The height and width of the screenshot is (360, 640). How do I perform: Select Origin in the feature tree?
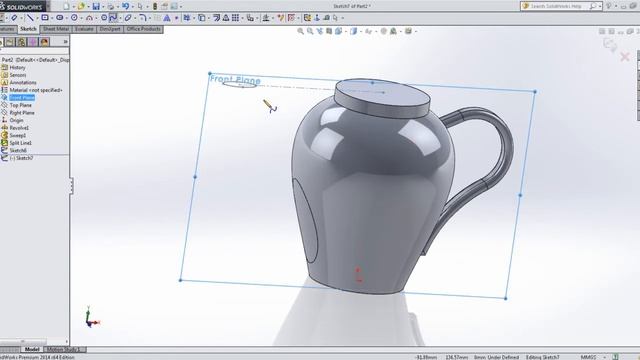(16, 120)
